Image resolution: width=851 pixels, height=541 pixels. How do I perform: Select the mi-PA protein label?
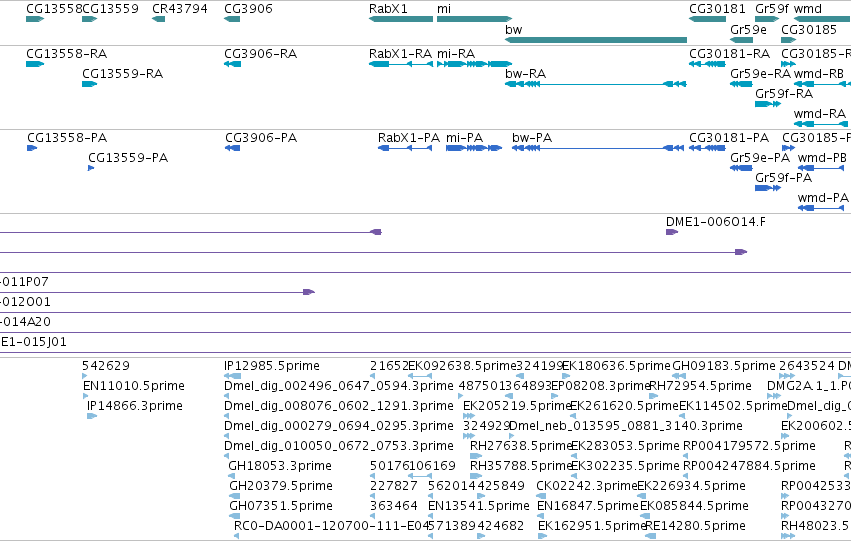click(465, 138)
